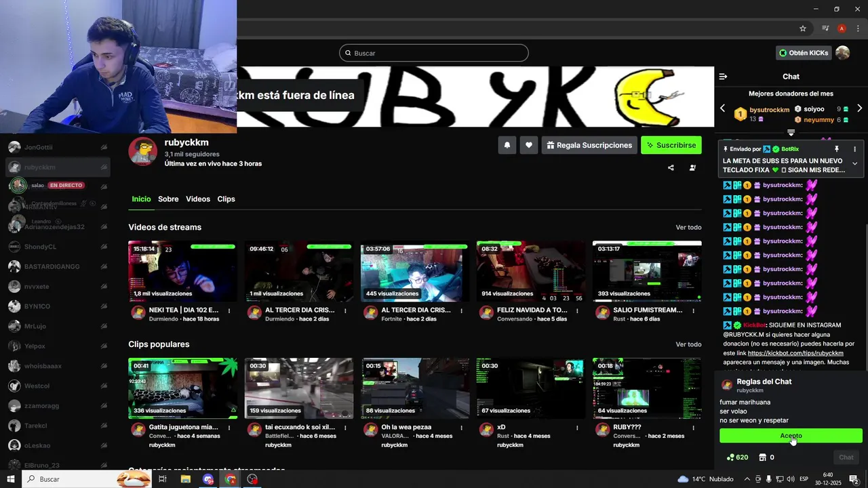
Task: Open the AL TERCER DIA 09:46:12 video thumbnail
Action: (x=299, y=271)
